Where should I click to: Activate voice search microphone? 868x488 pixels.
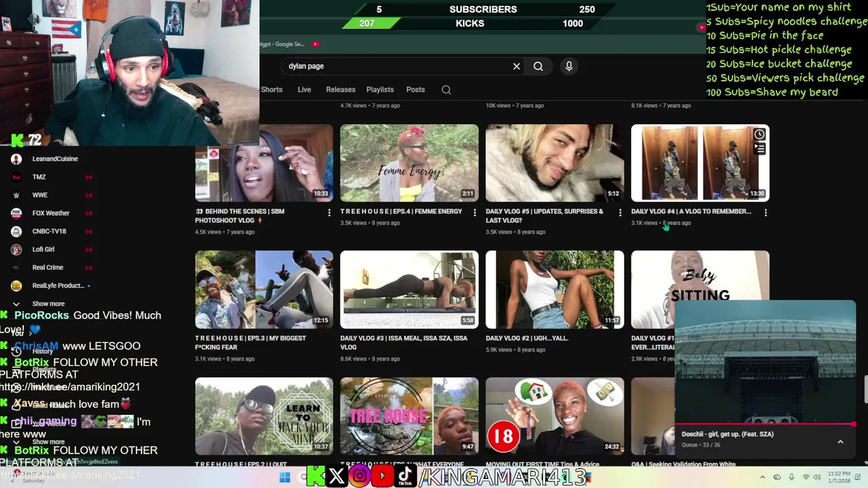(569, 66)
